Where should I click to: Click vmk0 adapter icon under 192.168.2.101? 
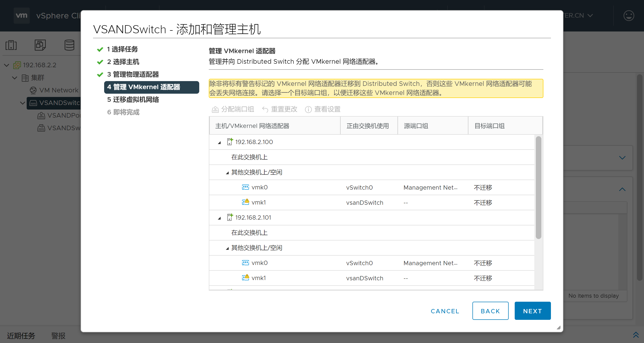[245, 263]
